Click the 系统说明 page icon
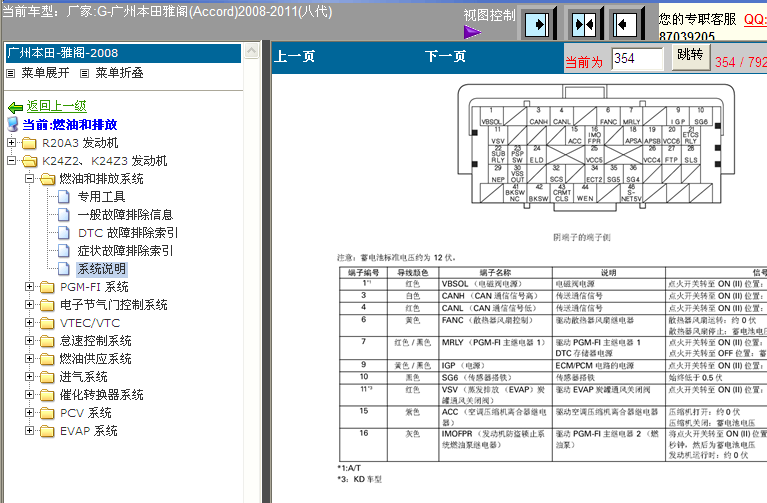 [64, 269]
